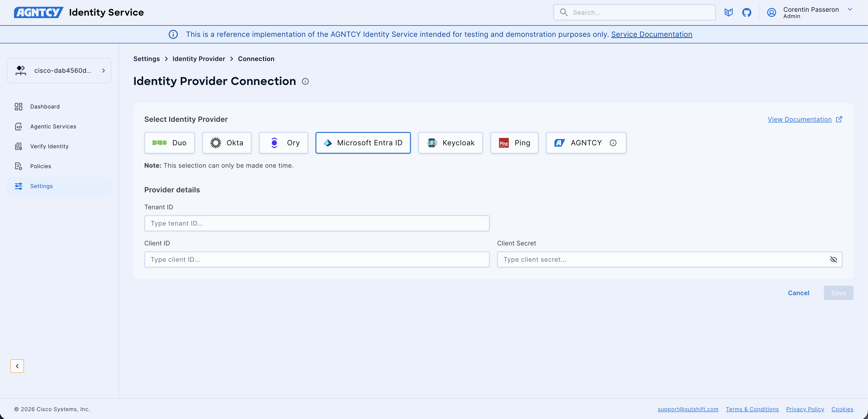The height and width of the screenshot is (419, 868).
Task: Click the Agentic Services sidebar icon
Action: coord(19,126)
